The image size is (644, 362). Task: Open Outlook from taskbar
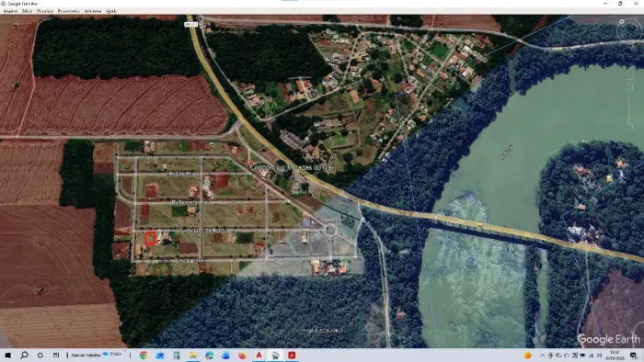pyautogui.click(x=226, y=355)
